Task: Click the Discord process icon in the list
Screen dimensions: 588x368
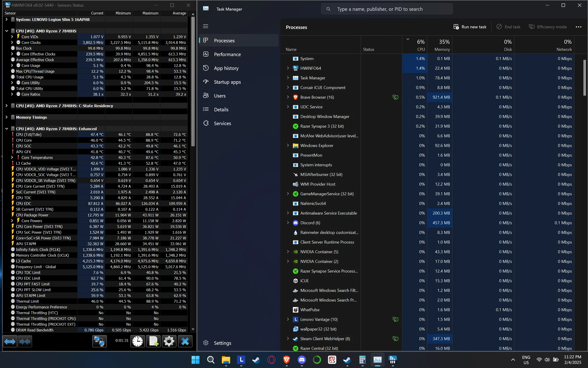Action: (295, 223)
